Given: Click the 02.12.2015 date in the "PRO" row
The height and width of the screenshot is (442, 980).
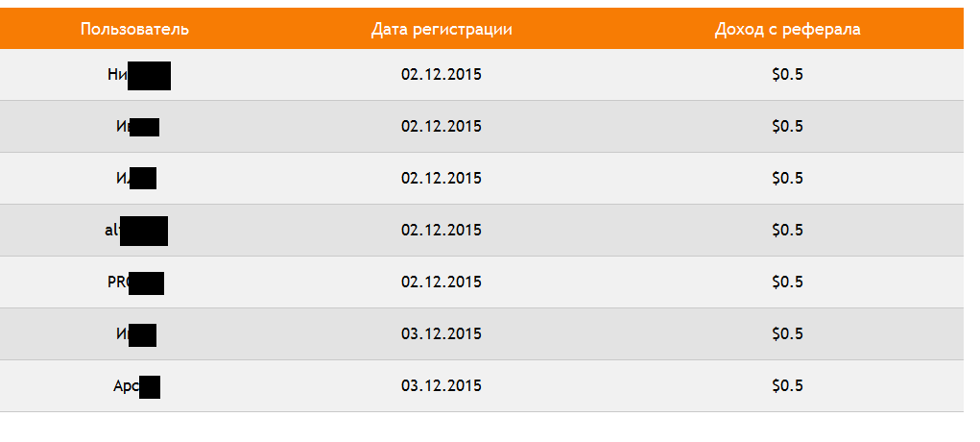Looking at the screenshot, I should 442,282.
